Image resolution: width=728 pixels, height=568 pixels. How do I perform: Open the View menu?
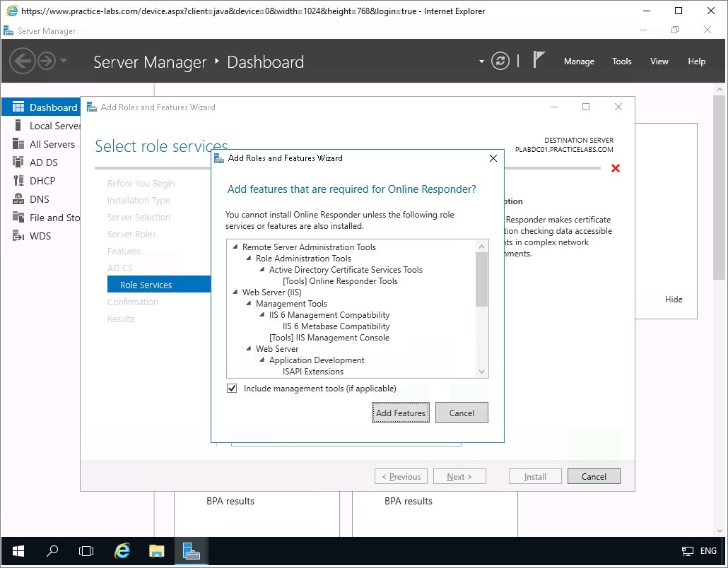(x=659, y=61)
